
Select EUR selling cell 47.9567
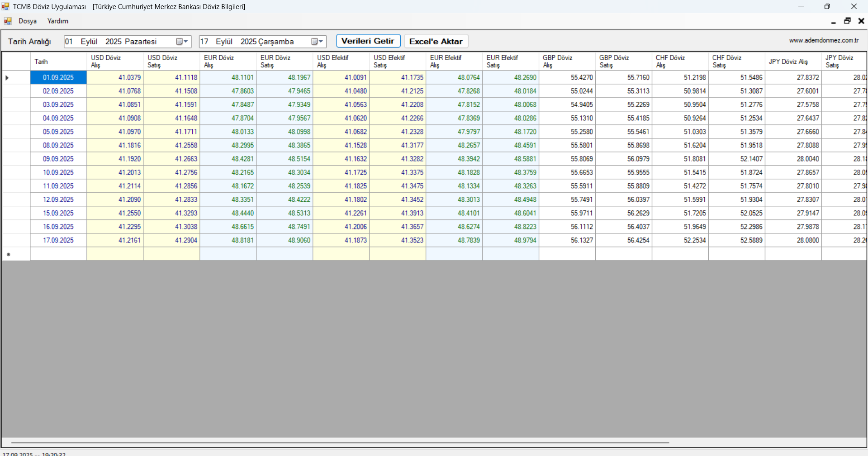click(x=285, y=118)
